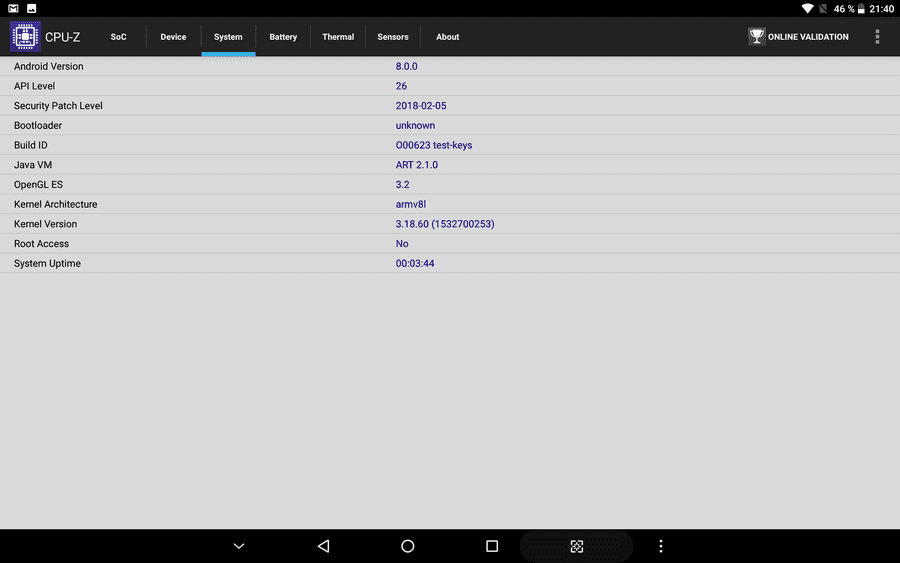This screenshot has width=900, height=563.
Task: Tap the Online Validation trophy icon
Action: click(x=757, y=37)
